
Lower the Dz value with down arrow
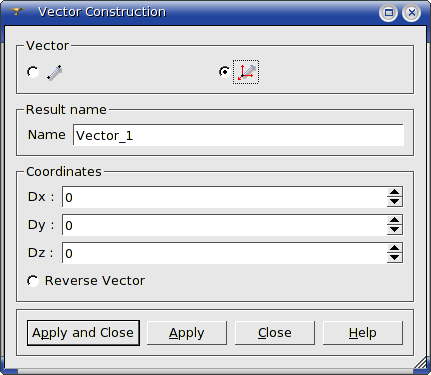395,258
